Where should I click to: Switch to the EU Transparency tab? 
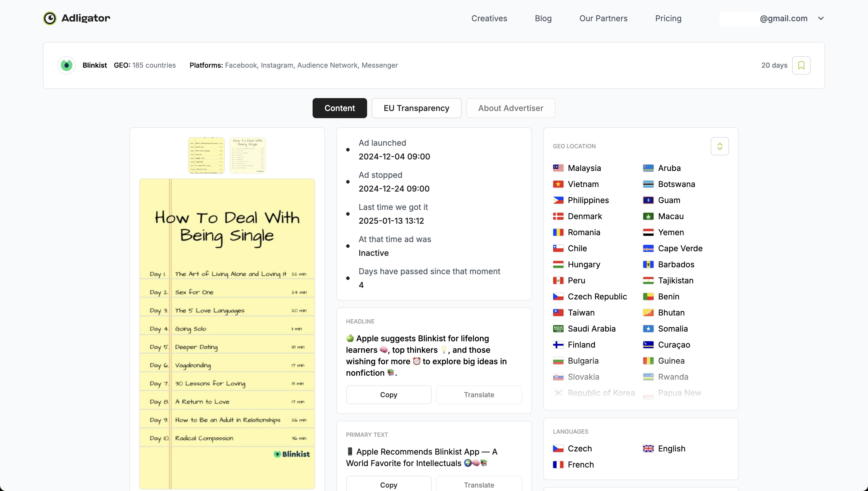[416, 108]
